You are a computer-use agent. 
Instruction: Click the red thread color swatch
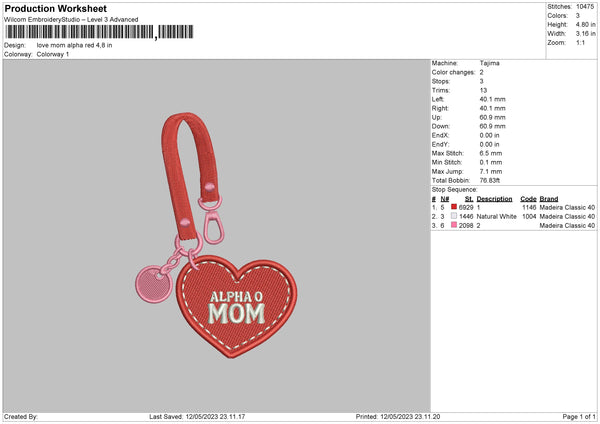pyautogui.click(x=454, y=207)
